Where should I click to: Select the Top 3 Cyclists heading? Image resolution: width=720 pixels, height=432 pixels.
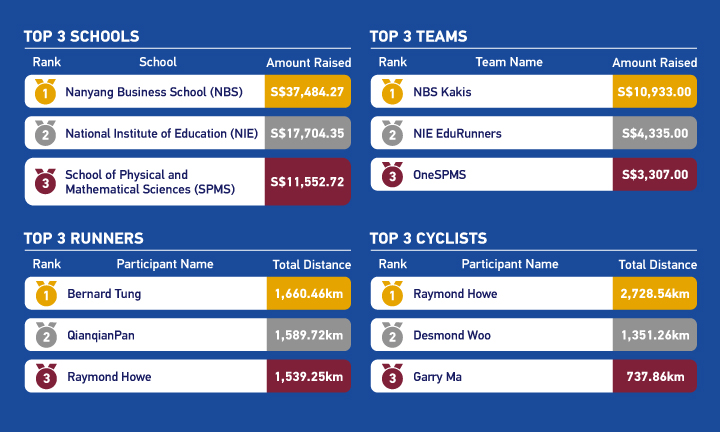click(x=428, y=238)
